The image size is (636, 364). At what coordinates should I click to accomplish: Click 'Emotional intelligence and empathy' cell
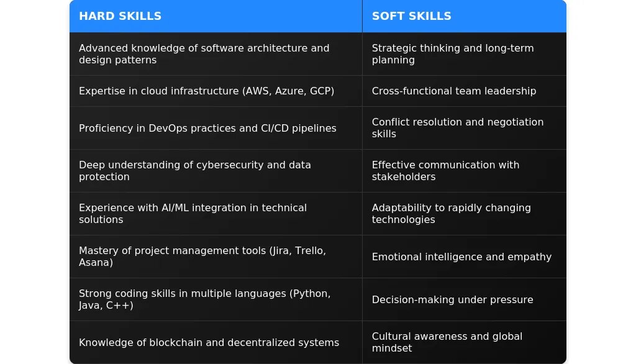465,257
